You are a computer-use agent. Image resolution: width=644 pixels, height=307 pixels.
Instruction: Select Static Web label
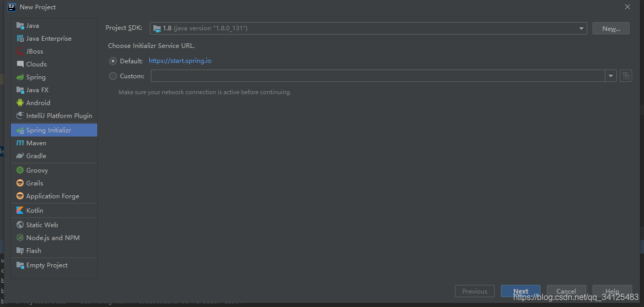[x=42, y=225]
